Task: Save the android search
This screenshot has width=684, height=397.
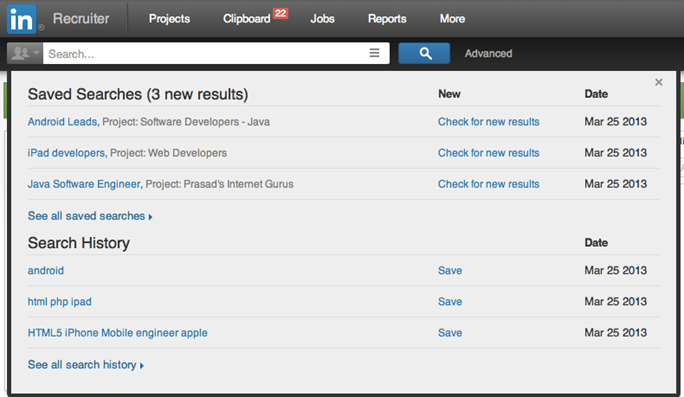Action: tap(450, 270)
